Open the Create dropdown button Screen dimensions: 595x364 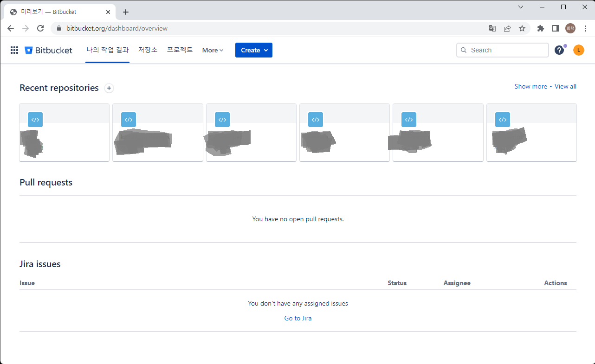pos(254,50)
